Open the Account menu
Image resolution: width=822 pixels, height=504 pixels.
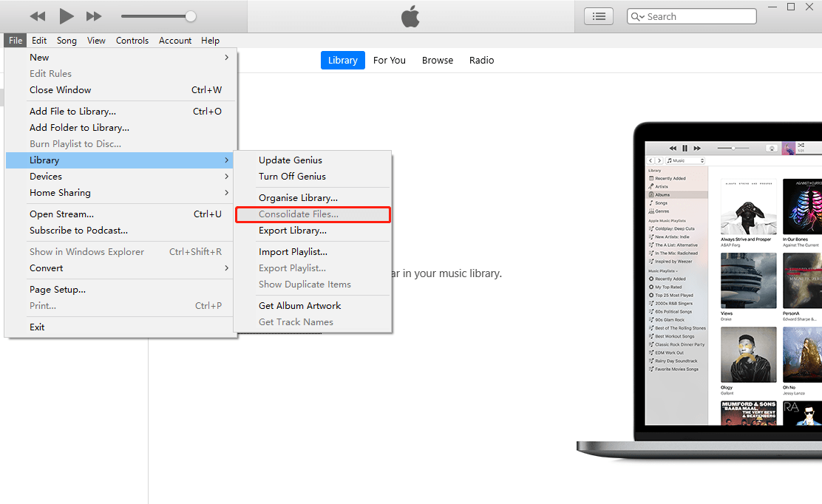(175, 41)
